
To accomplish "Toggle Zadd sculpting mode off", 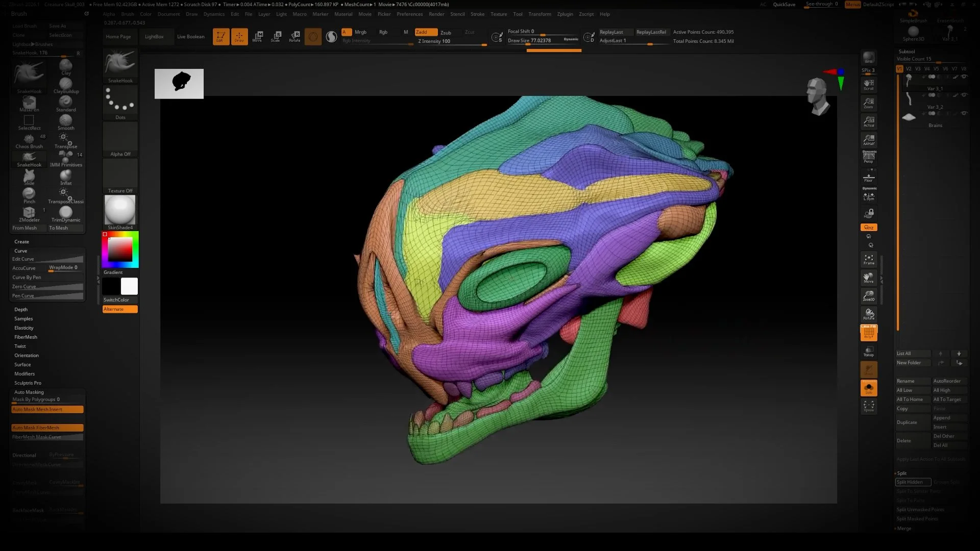I will (x=425, y=32).
